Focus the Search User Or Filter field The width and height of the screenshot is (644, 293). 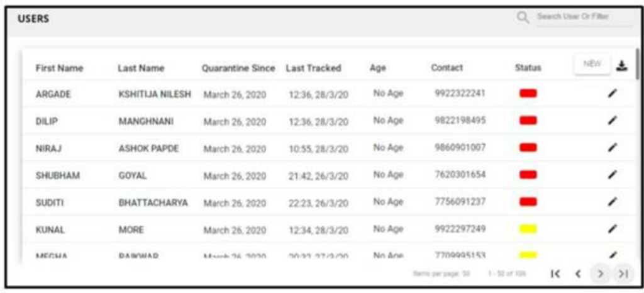point(585,17)
